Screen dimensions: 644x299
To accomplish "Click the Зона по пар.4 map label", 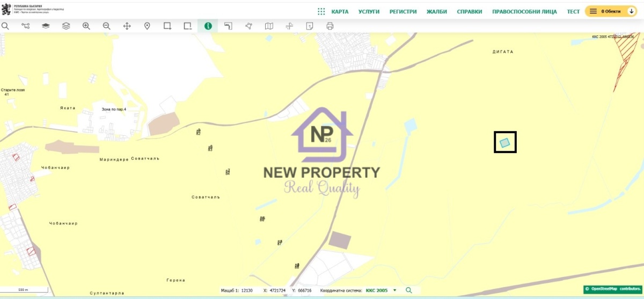I will click(114, 109).
